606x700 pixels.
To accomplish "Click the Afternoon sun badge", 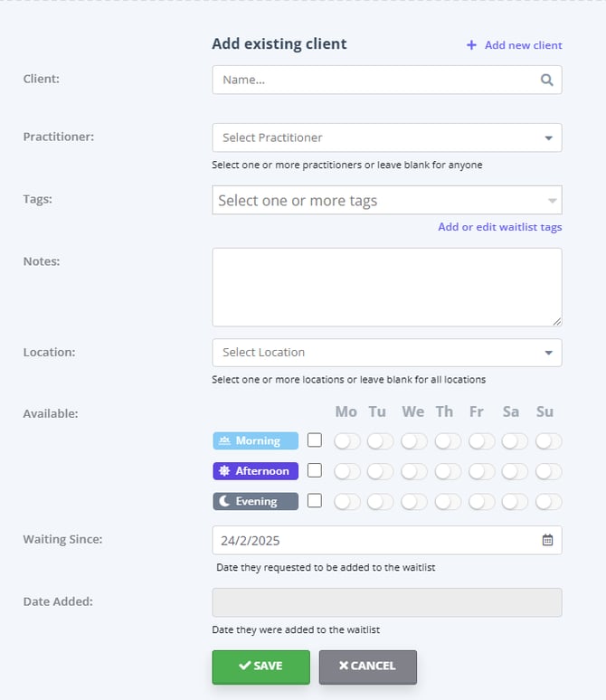I will point(255,470).
